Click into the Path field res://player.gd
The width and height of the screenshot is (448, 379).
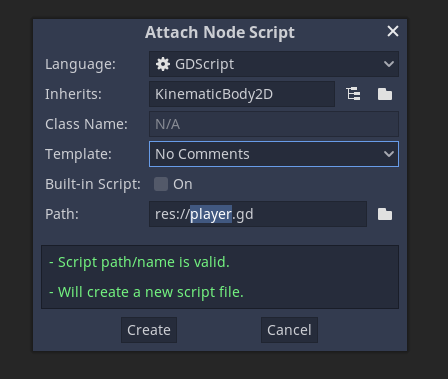[258, 214]
